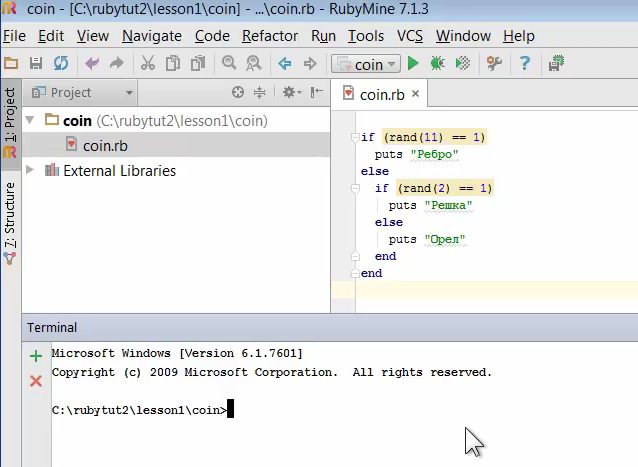Place cursor on the puts "Орел" line
The width and height of the screenshot is (638, 467).
pos(427,240)
